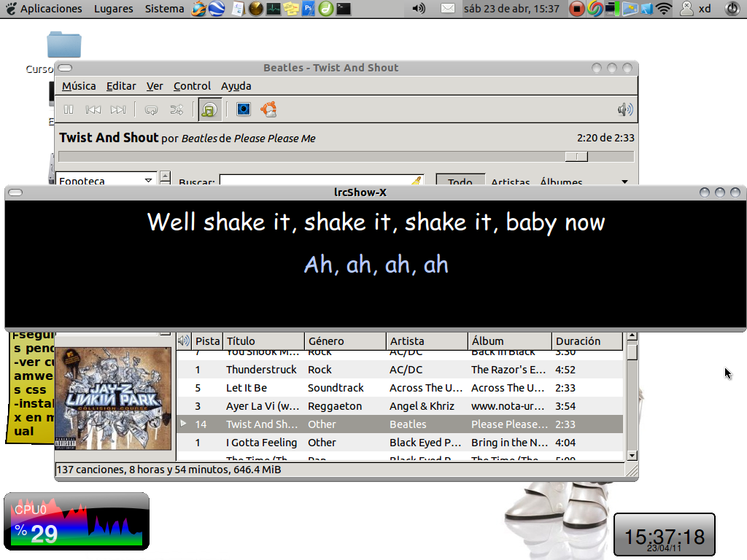Expand the search filter arrow menu

pos(624,182)
